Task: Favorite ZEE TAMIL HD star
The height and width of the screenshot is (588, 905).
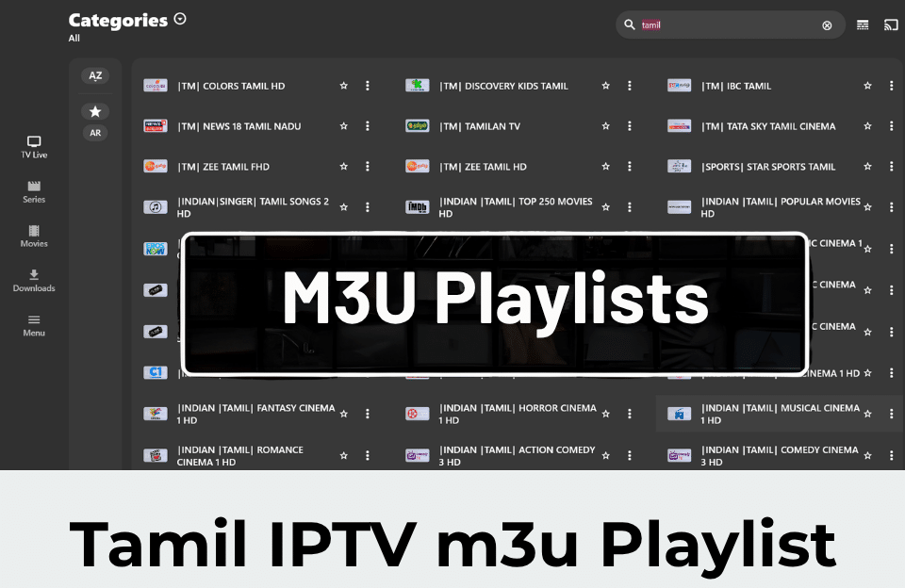Action: click(605, 166)
